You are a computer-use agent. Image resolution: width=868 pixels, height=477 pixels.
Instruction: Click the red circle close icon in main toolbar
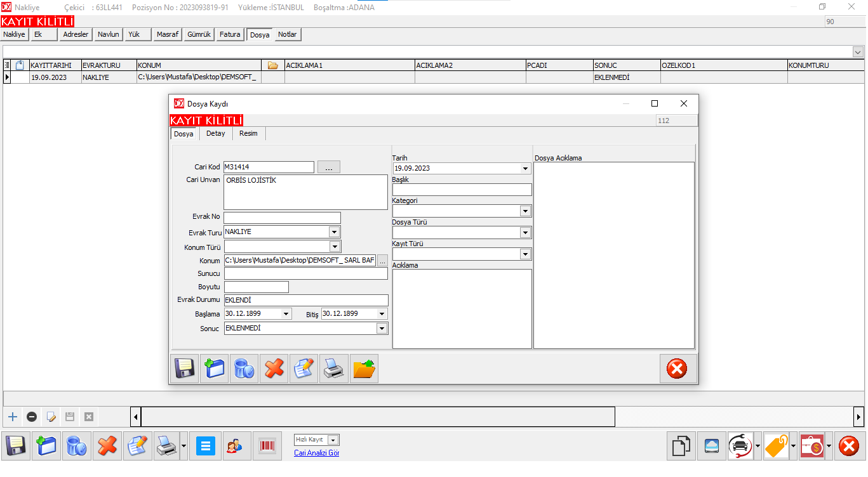tap(850, 446)
